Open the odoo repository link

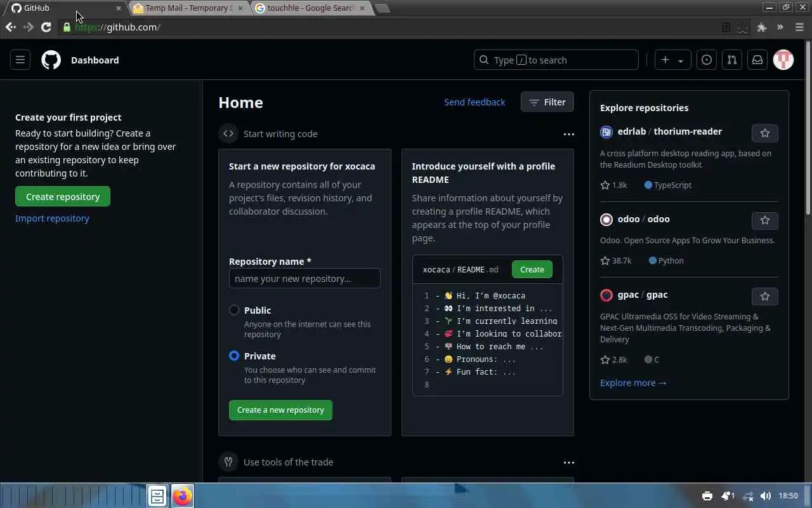pos(658,218)
